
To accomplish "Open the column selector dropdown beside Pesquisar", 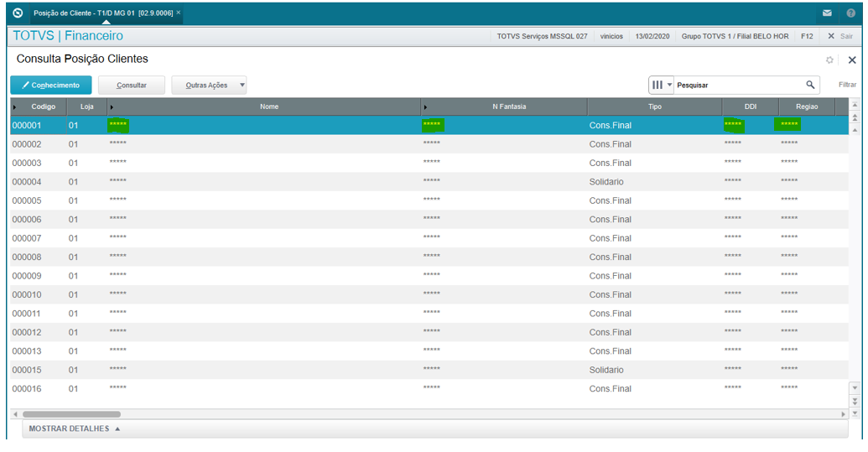I will pyautogui.click(x=661, y=85).
